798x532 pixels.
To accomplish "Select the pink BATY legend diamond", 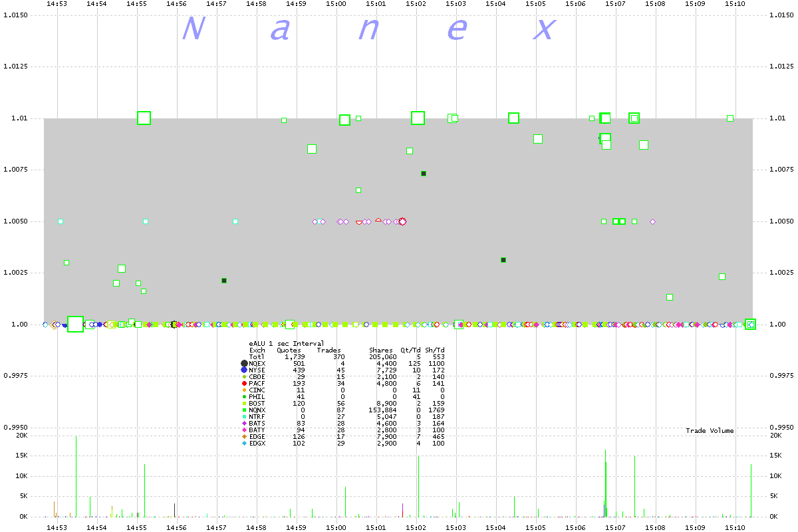I will [244, 430].
